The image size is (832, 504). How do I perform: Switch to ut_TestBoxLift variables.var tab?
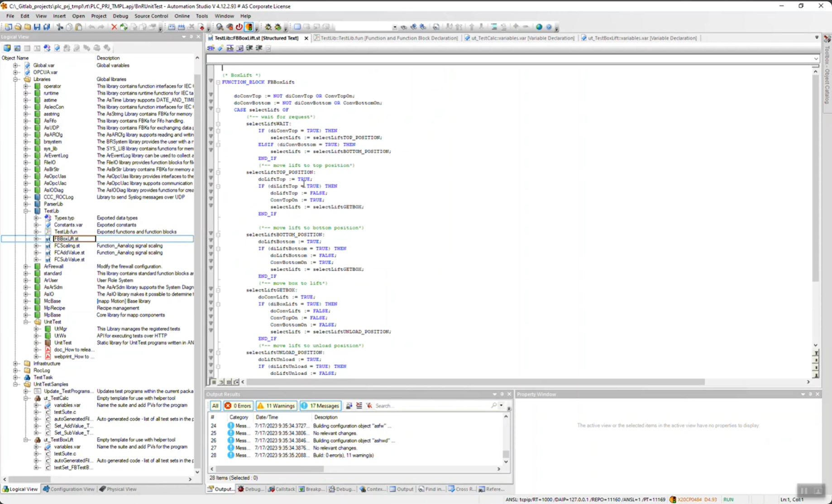pyautogui.click(x=639, y=38)
